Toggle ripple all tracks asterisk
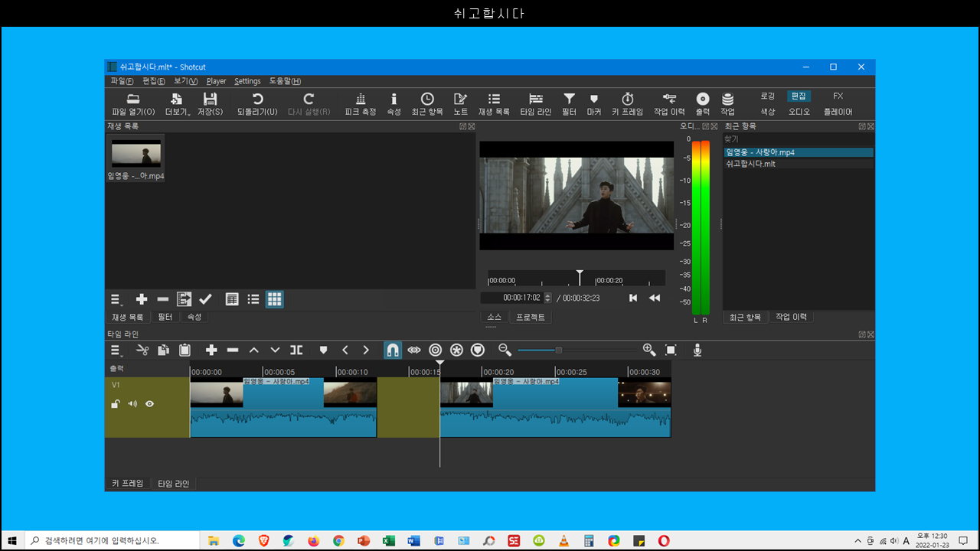The width and height of the screenshot is (980, 551). tap(457, 350)
